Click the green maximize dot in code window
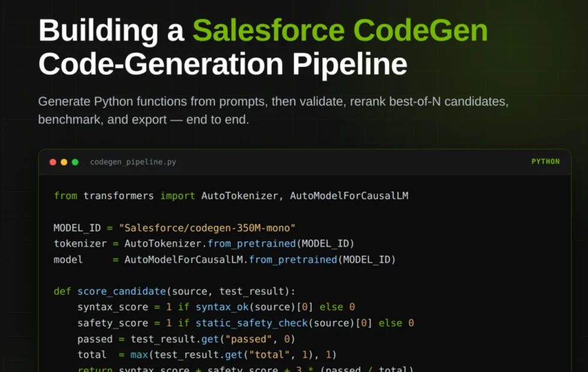 point(75,162)
